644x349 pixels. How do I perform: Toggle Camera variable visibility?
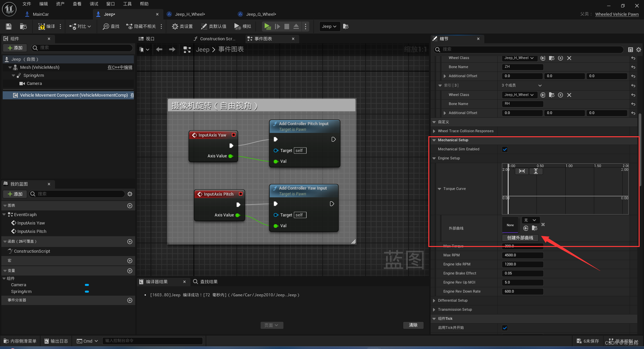(87, 285)
